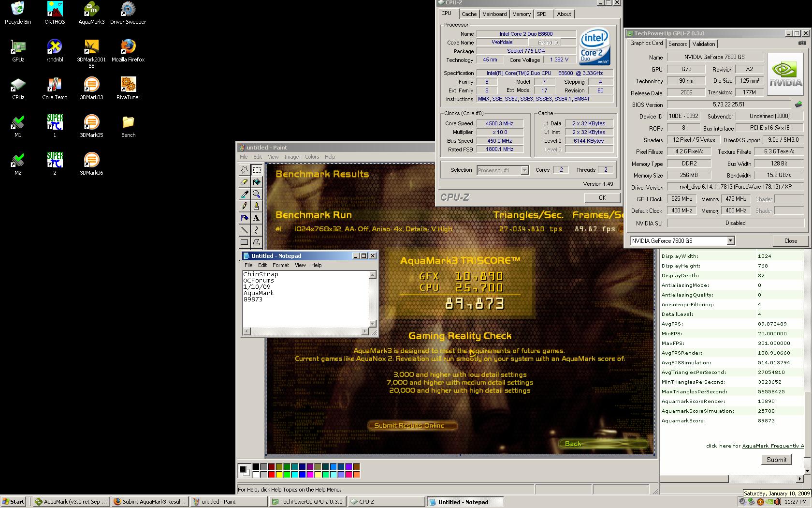Open the SPD tab in CPU-Z

point(542,14)
